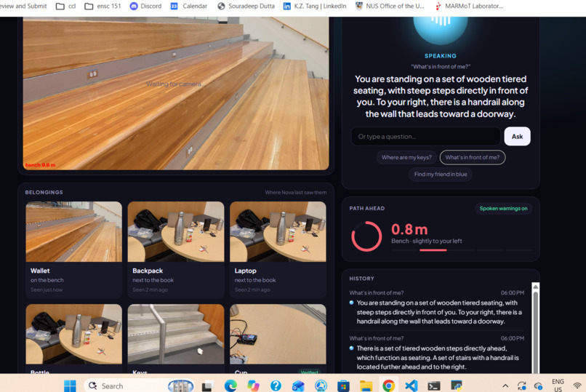Click 'next to the book' under Laptop

tap(255, 280)
